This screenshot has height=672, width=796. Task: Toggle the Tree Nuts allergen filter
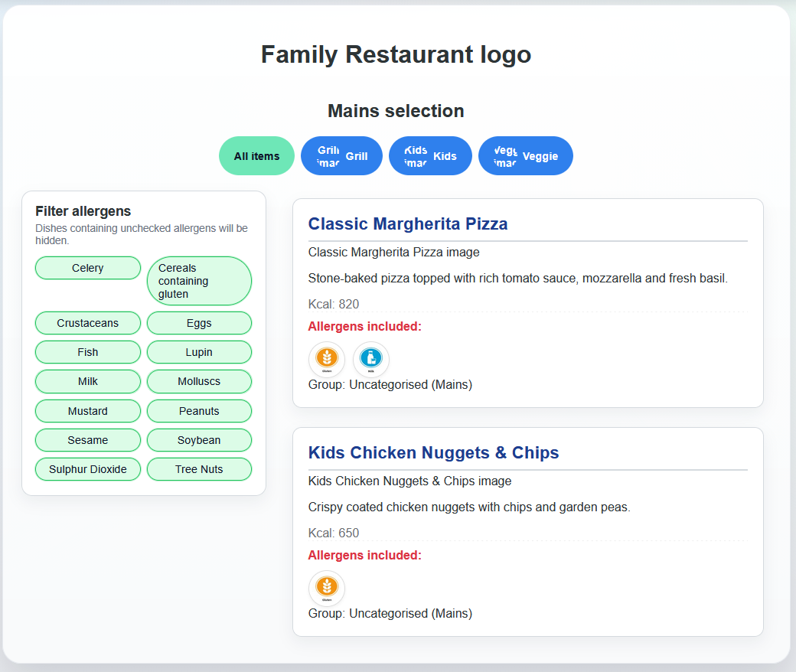coord(199,469)
